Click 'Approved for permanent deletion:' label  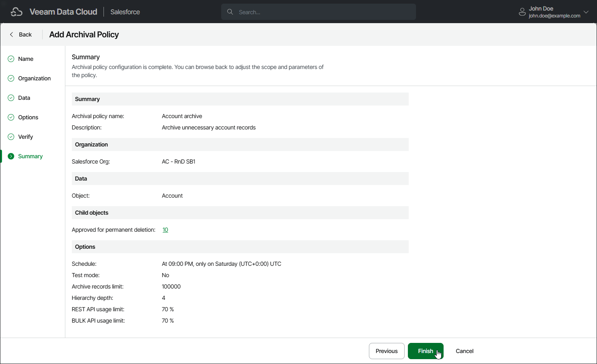pyautogui.click(x=114, y=230)
